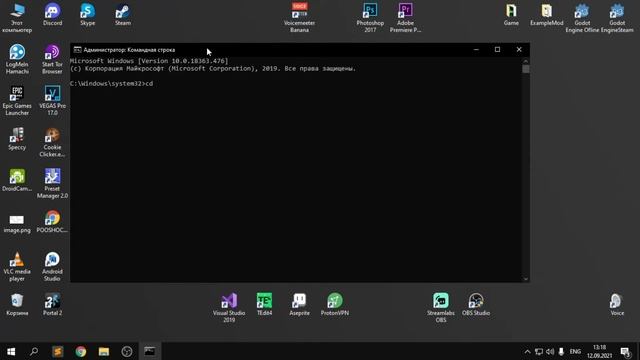Open Cookie Clicker shortcut
Screen dimensions: 640x360
click(52, 142)
